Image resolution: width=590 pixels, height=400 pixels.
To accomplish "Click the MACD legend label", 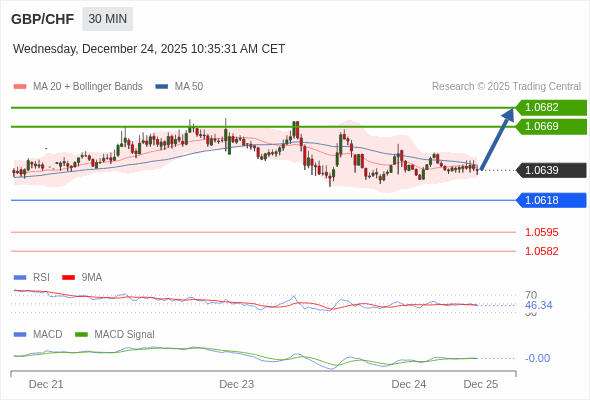I will coord(47,335).
